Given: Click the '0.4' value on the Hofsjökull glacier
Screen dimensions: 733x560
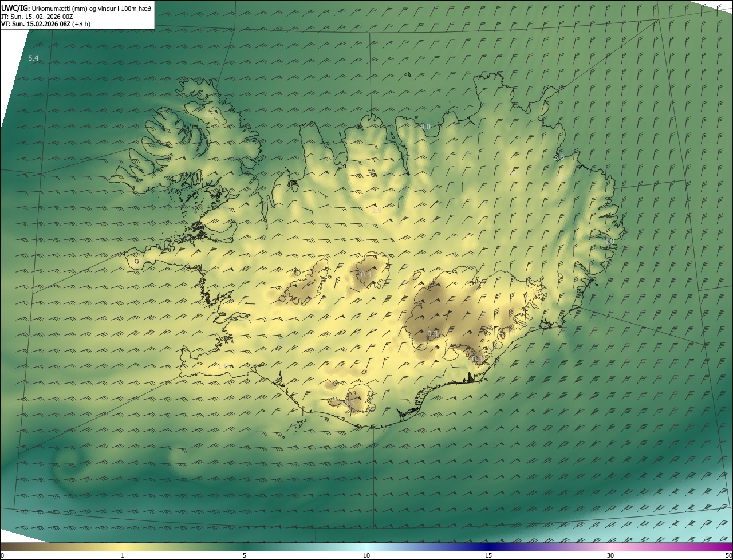Looking at the screenshot, I should [x=366, y=275].
